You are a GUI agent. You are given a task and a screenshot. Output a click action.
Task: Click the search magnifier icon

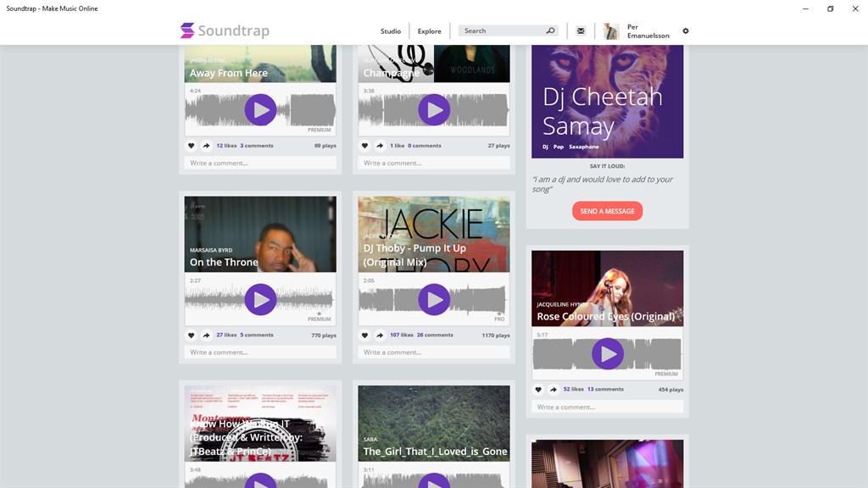point(550,30)
